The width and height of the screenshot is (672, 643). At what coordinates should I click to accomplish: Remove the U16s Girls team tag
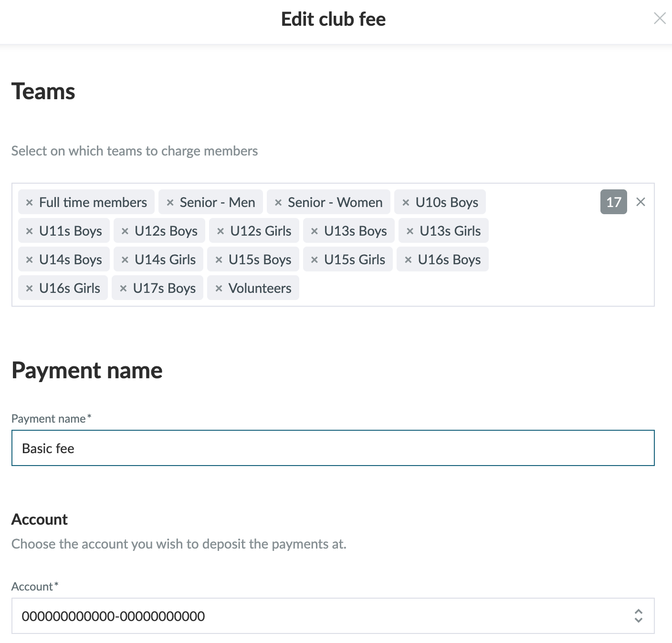coord(29,288)
